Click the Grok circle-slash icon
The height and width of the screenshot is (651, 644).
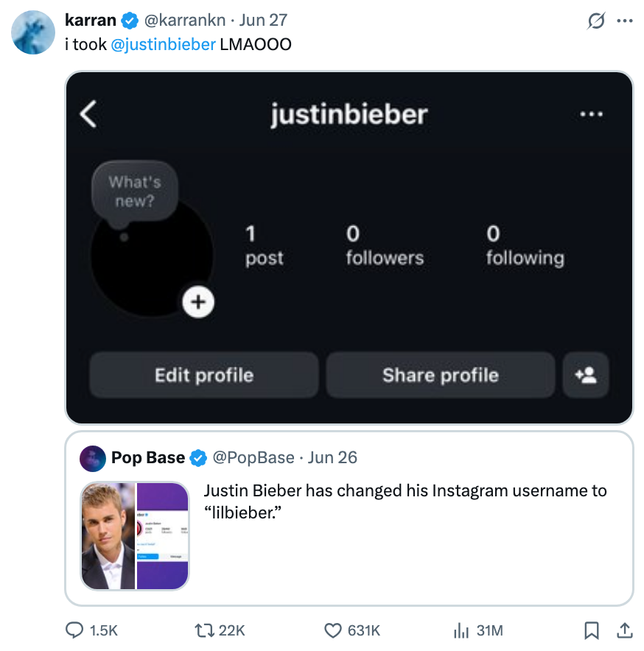pyautogui.click(x=595, y=21)
